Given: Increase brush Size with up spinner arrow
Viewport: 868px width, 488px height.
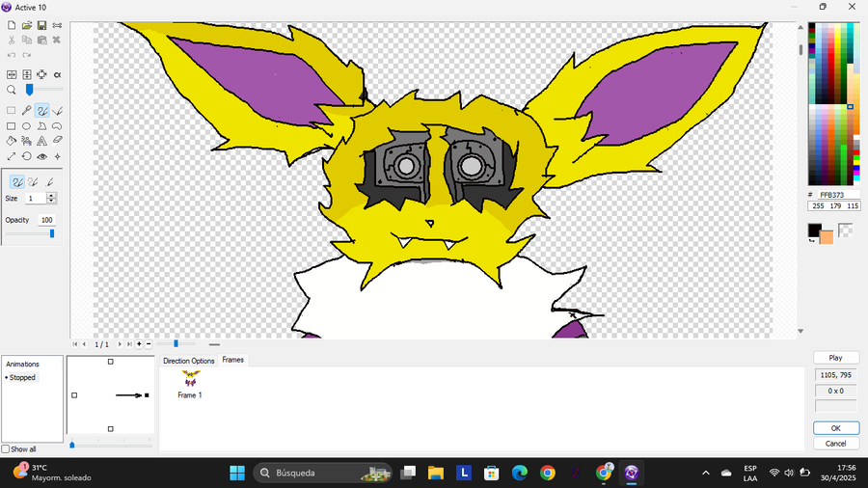Looking at the screenshot, I should [51, 196].
